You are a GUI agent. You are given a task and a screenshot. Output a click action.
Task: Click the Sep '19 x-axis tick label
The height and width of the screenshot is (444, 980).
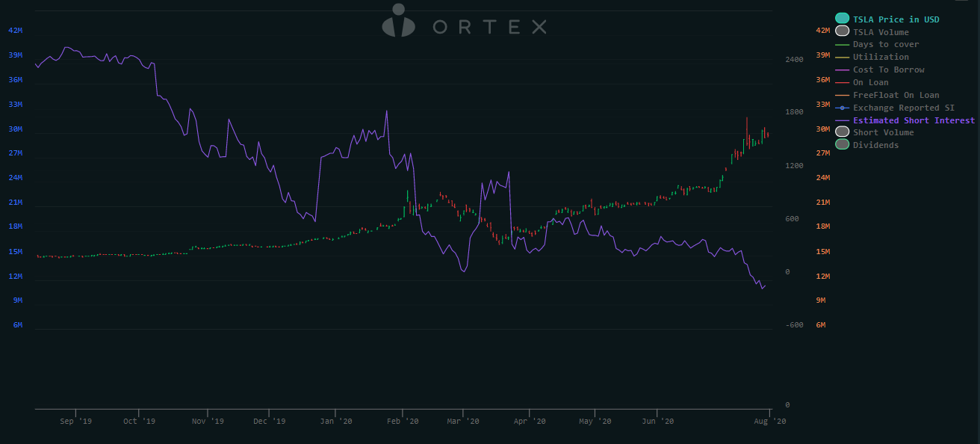(x=75, y=422)
